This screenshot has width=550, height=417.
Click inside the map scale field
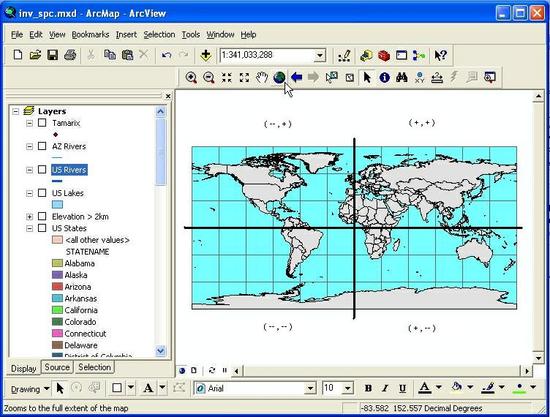click(267, 55)
